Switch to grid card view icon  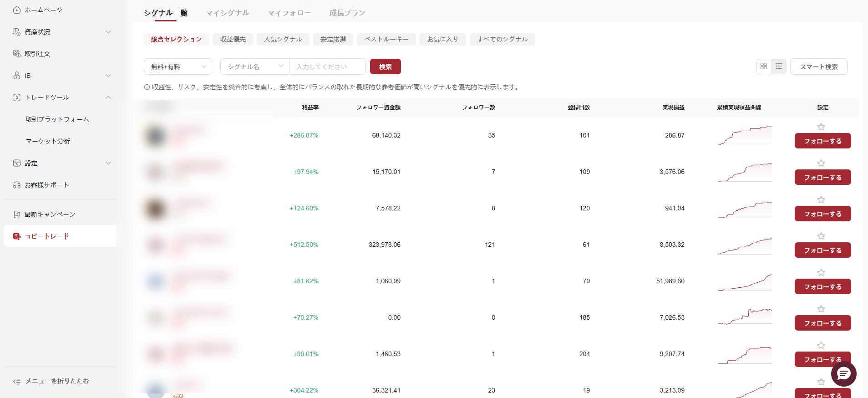click(764, 66)
